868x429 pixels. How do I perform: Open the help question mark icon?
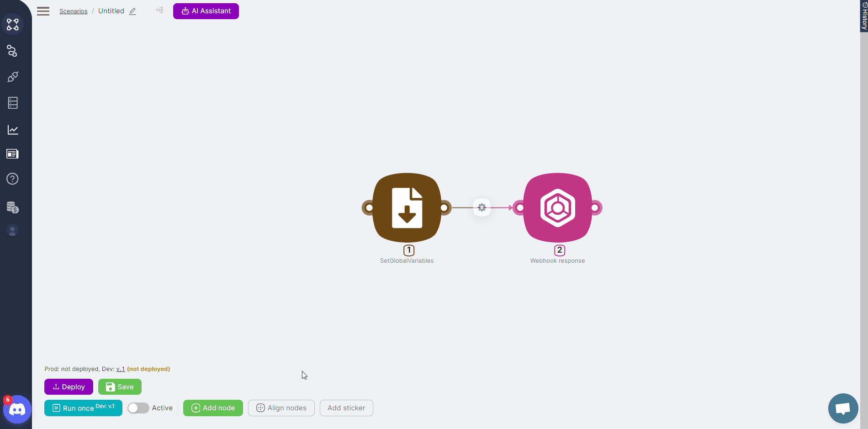point(12,179)
